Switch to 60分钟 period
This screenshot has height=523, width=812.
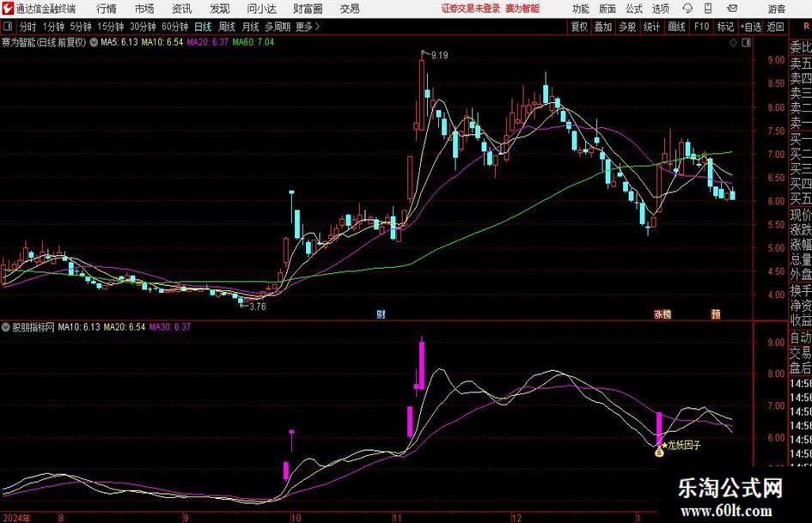click(174, 27)
